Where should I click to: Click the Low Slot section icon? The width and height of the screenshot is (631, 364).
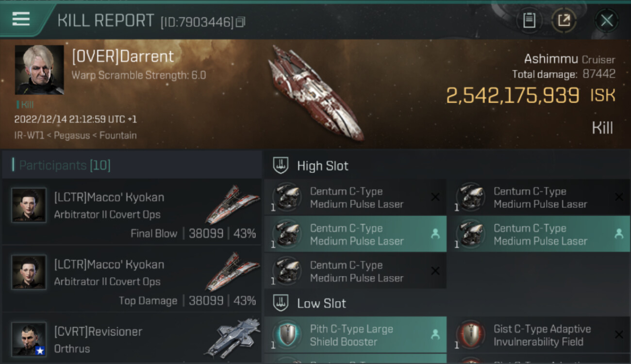(281, 303)
